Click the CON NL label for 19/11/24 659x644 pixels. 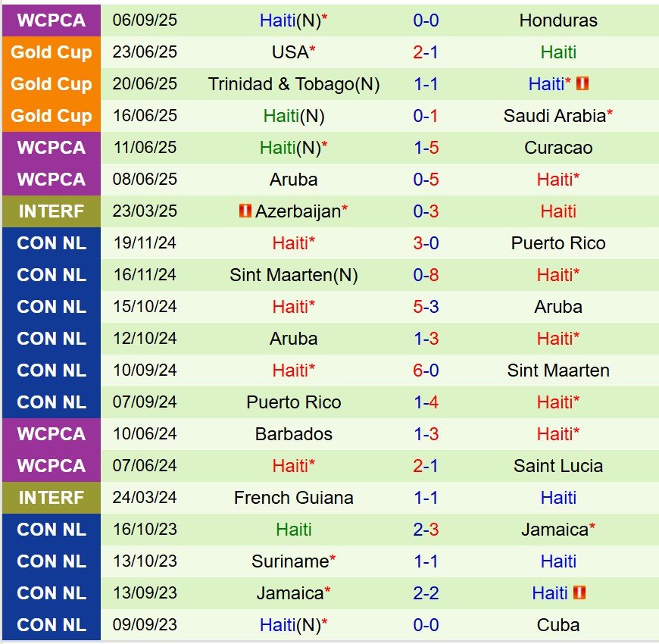pos(51,243)
